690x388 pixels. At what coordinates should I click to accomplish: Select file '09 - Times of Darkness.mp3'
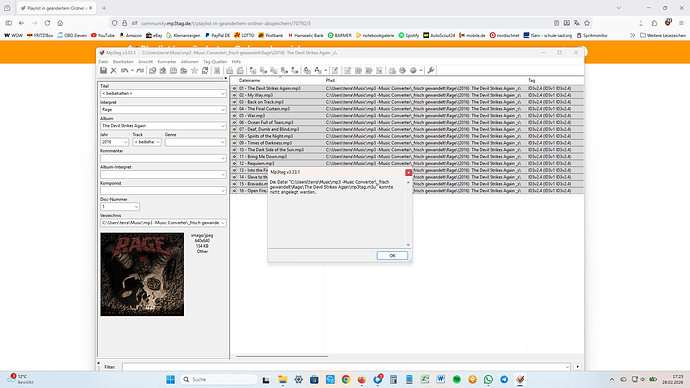265,143
